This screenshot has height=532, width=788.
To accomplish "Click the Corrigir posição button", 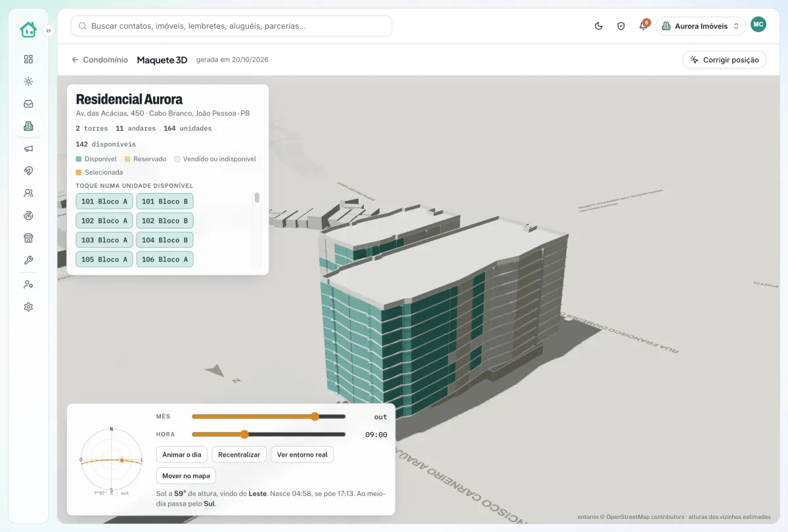I will [724, 60].
